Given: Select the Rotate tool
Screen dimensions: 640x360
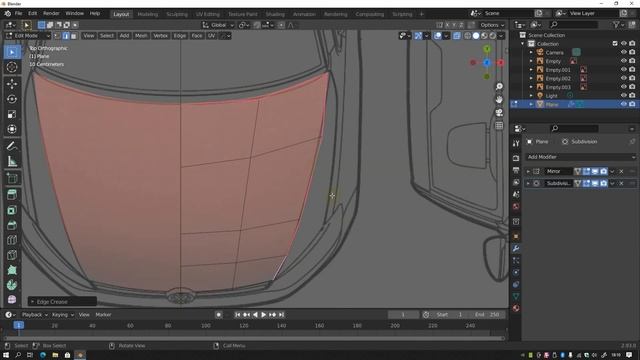Looking at the screenshot, I should click(x=12, y=99).
